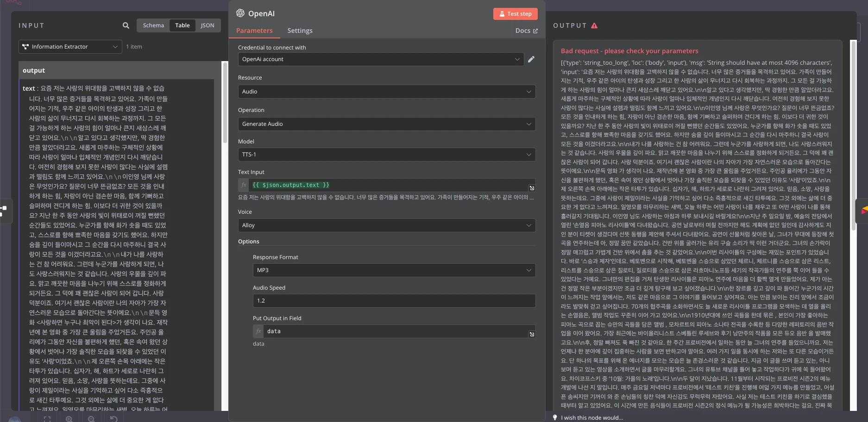Select the Parameters tab
The height and width of the screenshot is (422, 868).
[x=254, y=31]
